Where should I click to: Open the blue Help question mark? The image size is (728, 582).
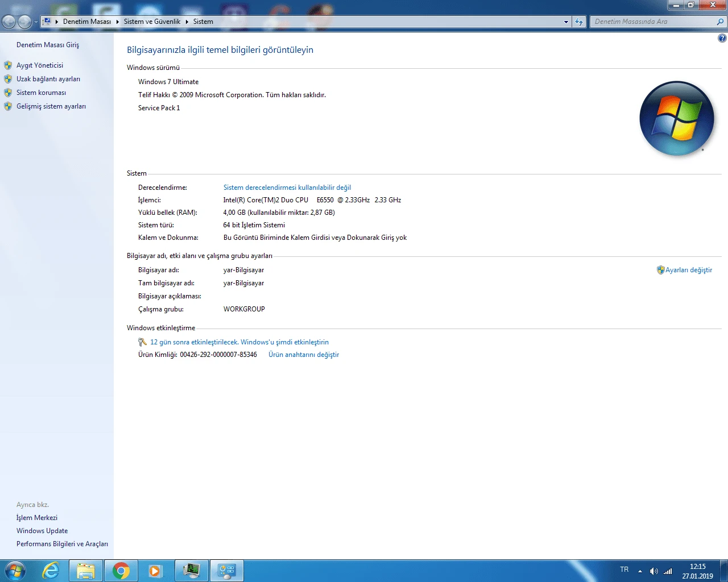click(x=722, y=38)
